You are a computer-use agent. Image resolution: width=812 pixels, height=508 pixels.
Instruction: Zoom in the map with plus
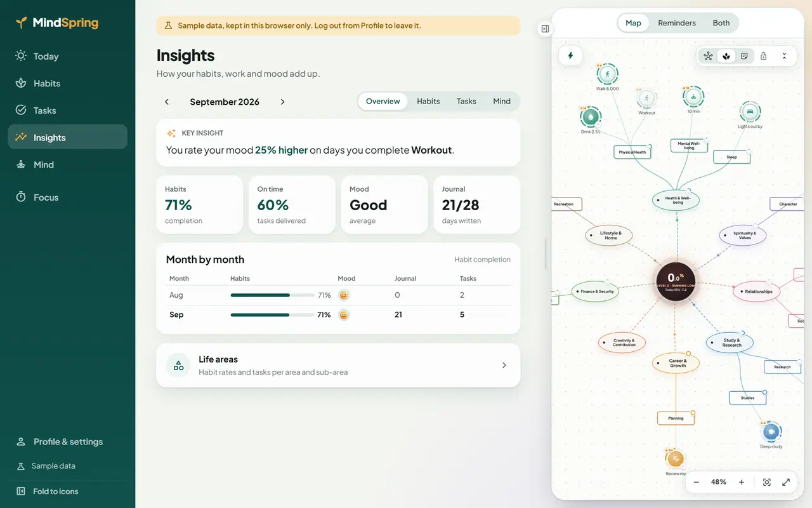[x=741, y=482]
